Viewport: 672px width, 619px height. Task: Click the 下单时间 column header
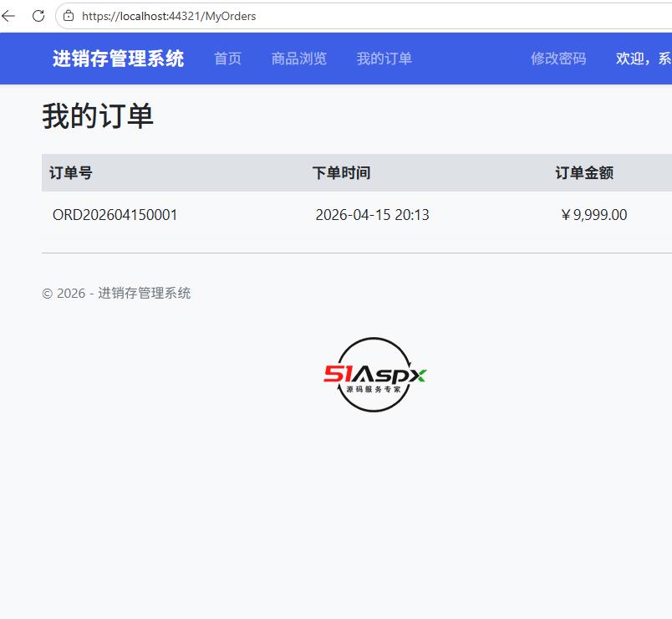(x=341, y=173)
